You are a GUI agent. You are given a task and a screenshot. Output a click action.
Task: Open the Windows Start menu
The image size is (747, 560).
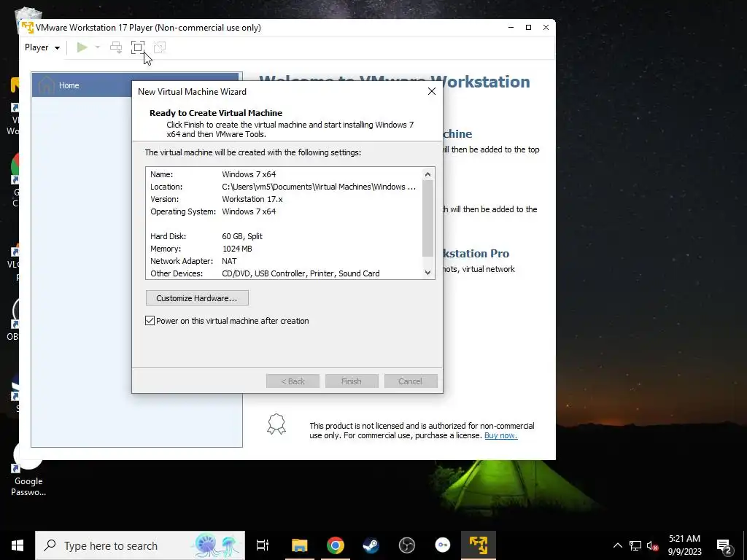pos(18,545)
